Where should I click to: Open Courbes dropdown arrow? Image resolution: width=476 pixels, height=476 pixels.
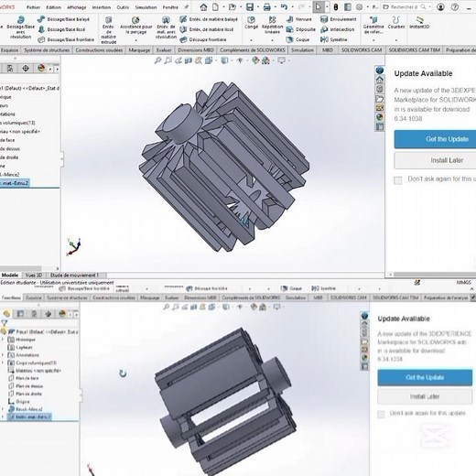395,40
